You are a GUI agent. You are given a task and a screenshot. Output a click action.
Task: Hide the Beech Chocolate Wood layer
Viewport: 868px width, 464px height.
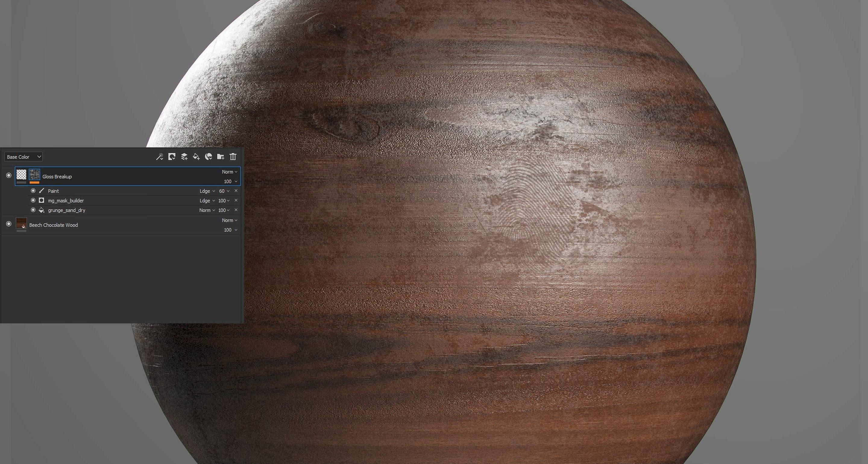click(x=9, y=224)
